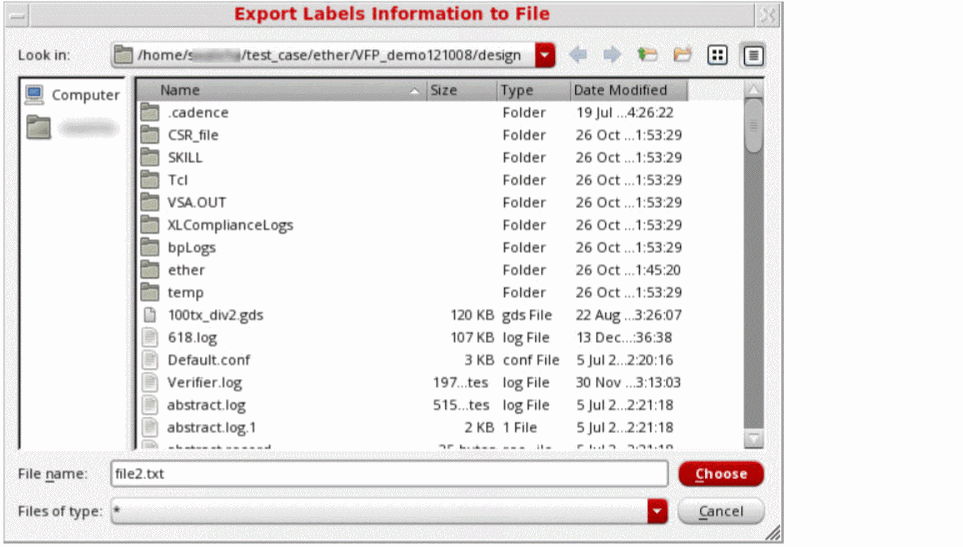
Task: Select the .cadence folder
Action: [198, 113]
